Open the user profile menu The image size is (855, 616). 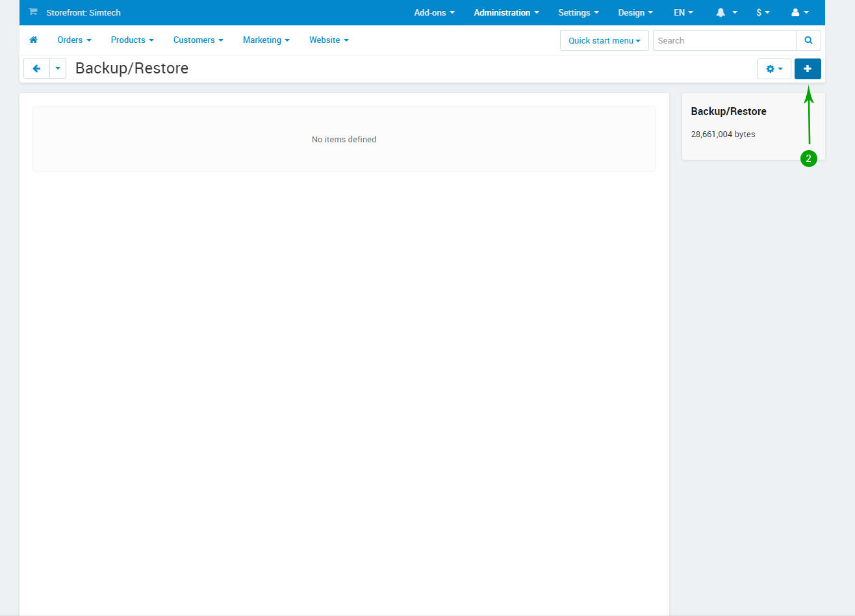pos(800,12)
